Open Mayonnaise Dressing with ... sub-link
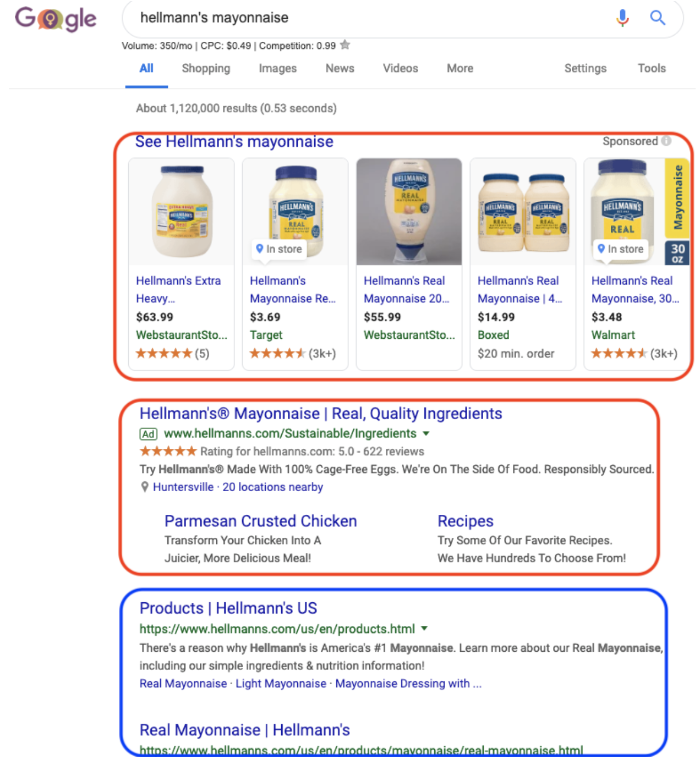 (x=408, y=684)
